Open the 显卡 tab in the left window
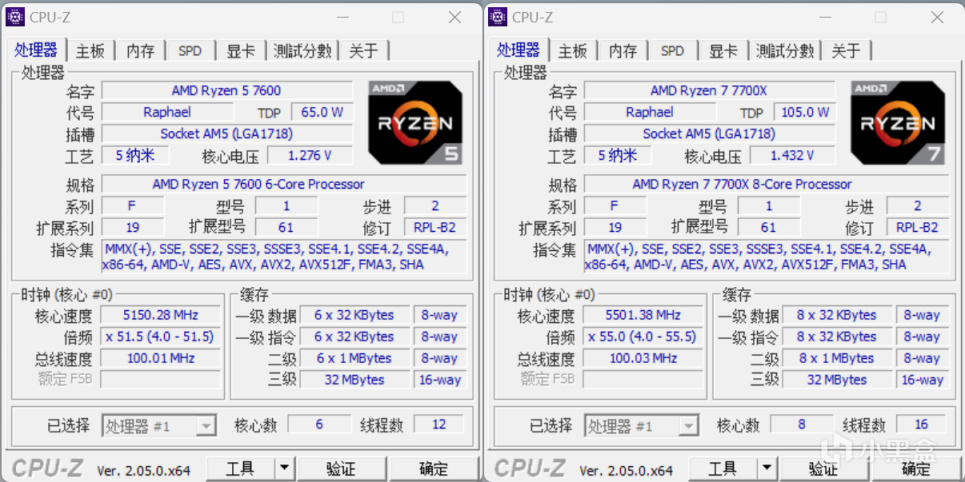Viewport: 965px width, 482px height. (241, 51)
